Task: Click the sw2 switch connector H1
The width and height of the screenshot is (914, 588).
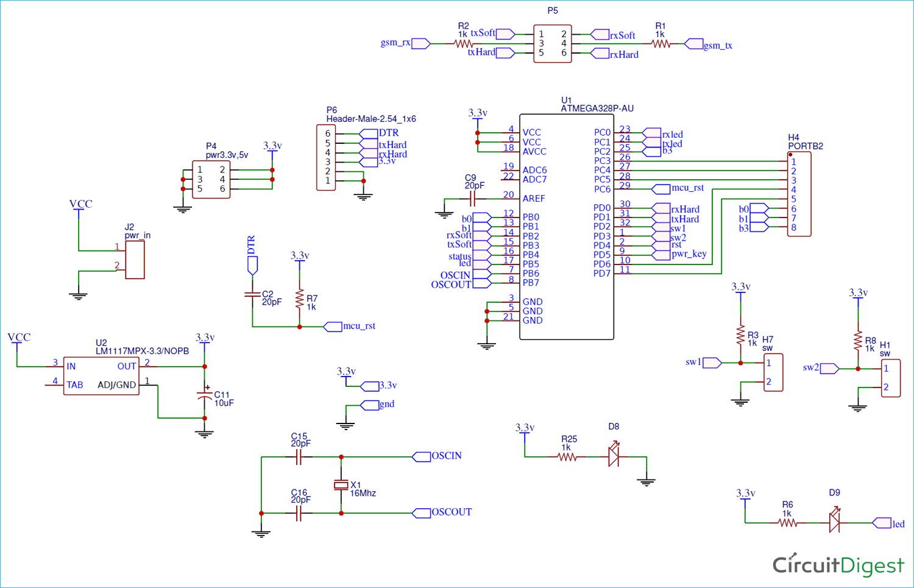Action: pyautogui.click(x=891, y=378)
